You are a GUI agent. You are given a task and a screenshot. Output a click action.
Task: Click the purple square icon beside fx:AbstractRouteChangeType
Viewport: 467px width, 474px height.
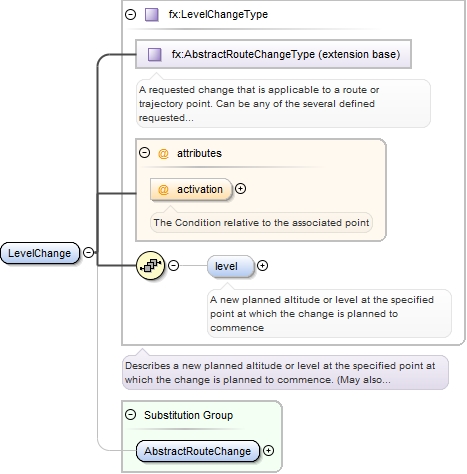coord(155,54)
